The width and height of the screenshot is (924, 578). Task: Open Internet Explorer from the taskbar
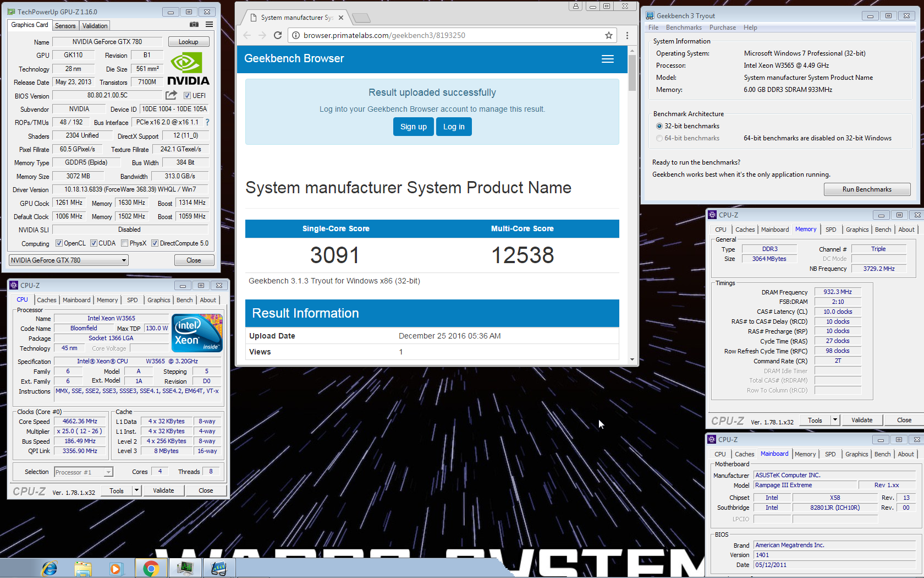[50, 568]
